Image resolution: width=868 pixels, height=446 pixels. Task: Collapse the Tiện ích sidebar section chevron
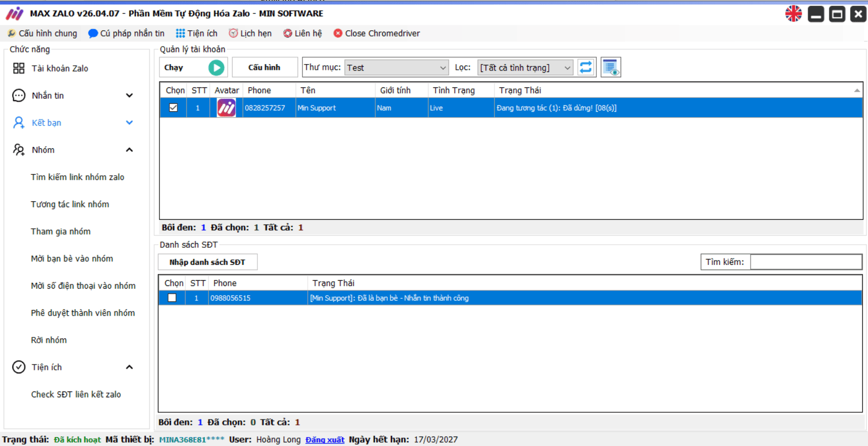[129, 367]
